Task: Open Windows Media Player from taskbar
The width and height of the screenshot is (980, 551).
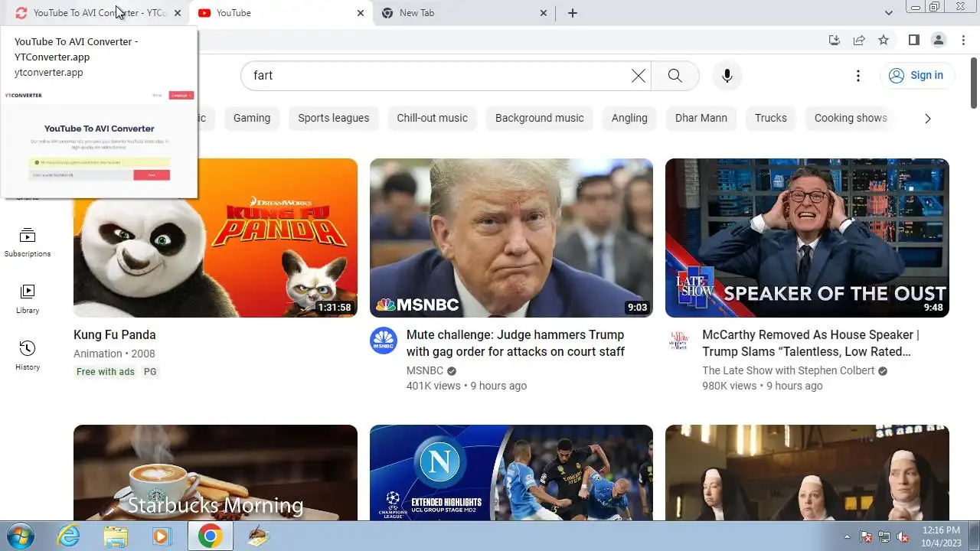Action: pos(162,536)
